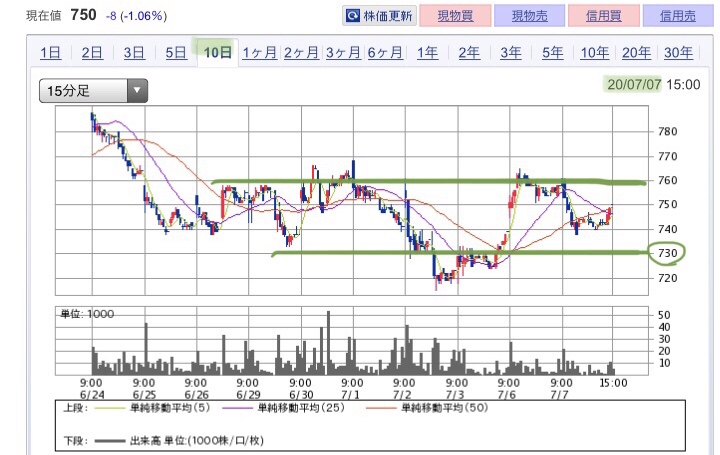Switch chart to 3ヶ月 range
Screen dimensions: 720x455
coord(343,53)
